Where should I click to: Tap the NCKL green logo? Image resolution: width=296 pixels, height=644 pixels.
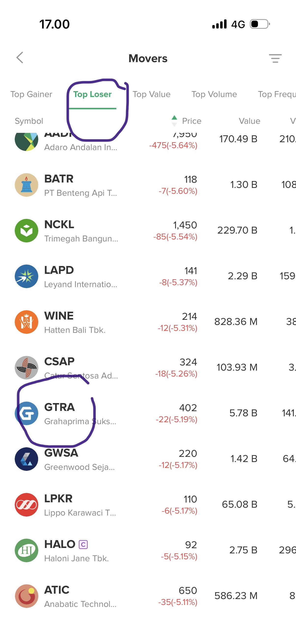[27, 230]
